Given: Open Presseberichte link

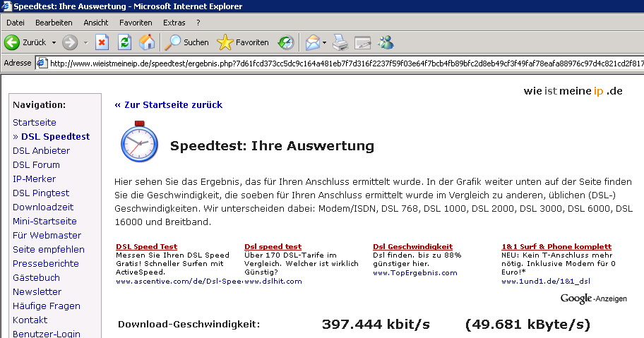Looking at the screenshot, I should (x=46, y=263).
